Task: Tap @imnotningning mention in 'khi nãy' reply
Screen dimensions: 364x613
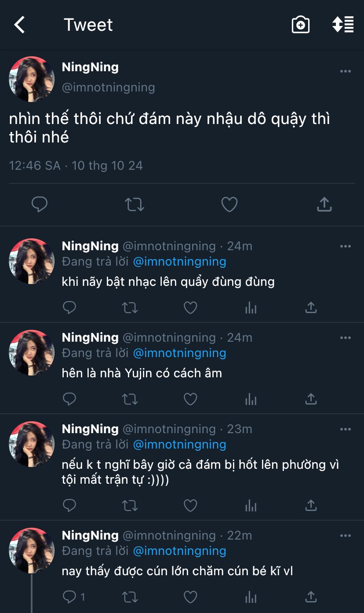Action: 179,262
